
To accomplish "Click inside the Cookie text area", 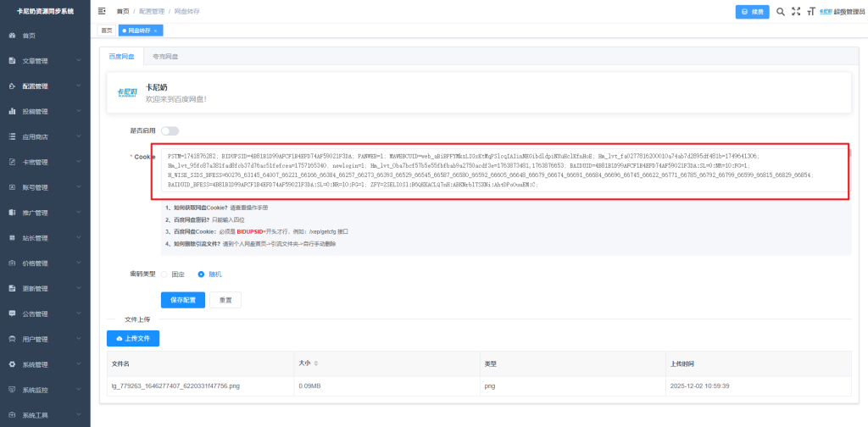I will click(500, 172).
